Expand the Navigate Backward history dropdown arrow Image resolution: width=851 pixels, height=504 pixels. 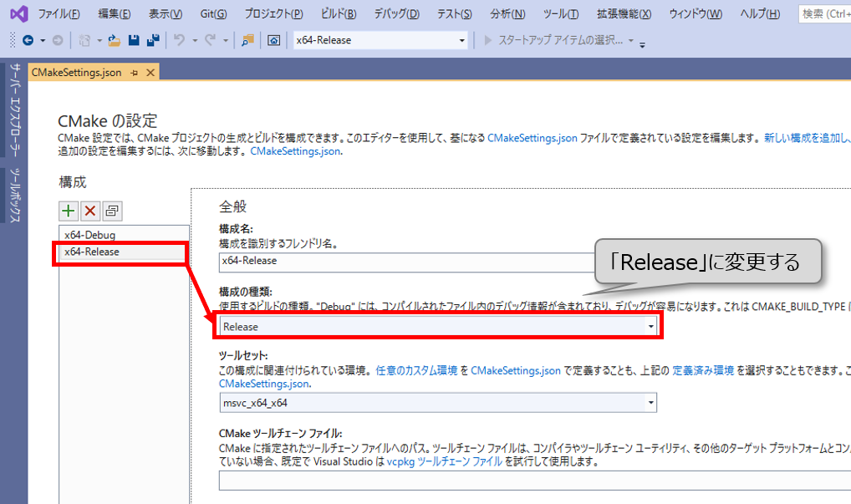43,41
